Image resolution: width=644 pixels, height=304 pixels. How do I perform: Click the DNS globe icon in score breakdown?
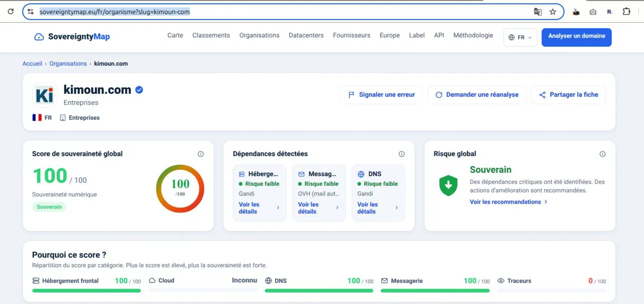click(268, 281)
